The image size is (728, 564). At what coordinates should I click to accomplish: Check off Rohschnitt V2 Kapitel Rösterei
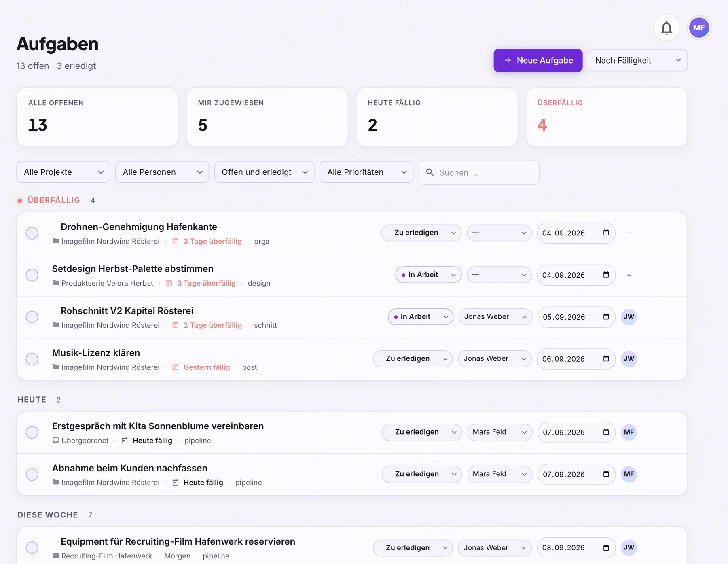[32, 317]
